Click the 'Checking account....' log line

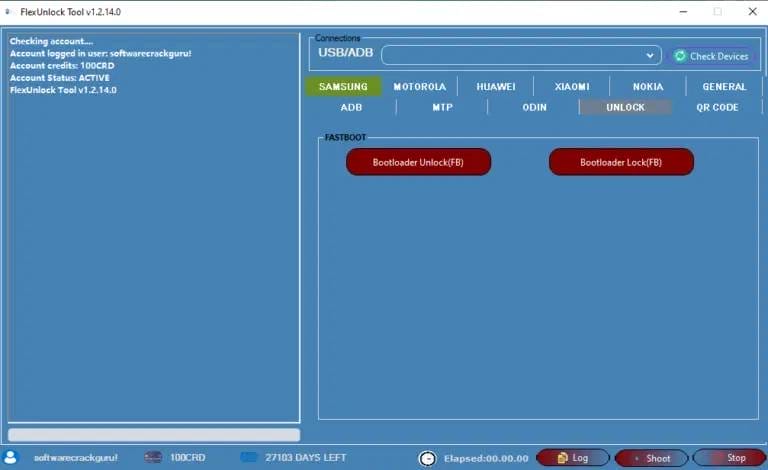51,41
